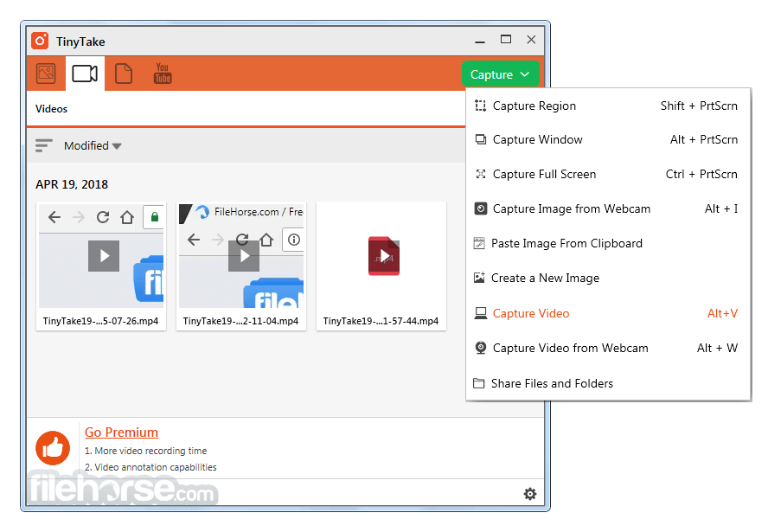The height and width of the screenshot is (532, 768).
Task: Play the TinyTake19-...5-07-26.mp4 video
Action: (103, 256)
